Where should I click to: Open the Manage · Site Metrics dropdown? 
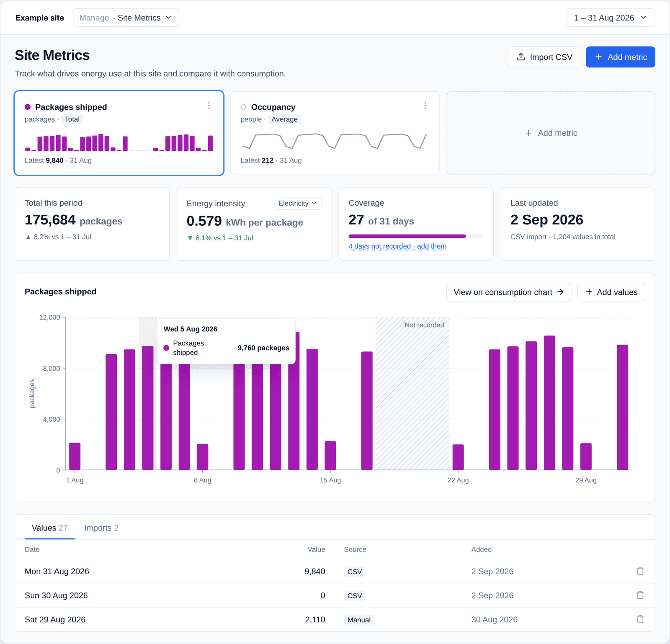[x=126, y=18]
